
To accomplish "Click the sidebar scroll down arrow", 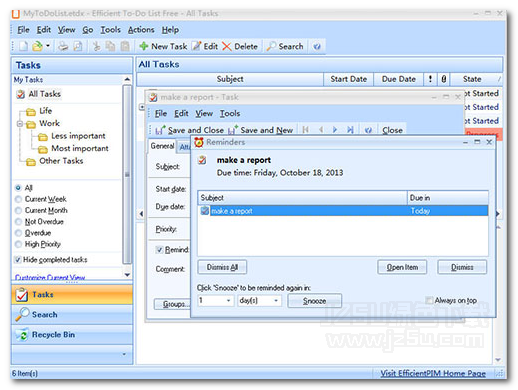I will click(x=127, y=275).
